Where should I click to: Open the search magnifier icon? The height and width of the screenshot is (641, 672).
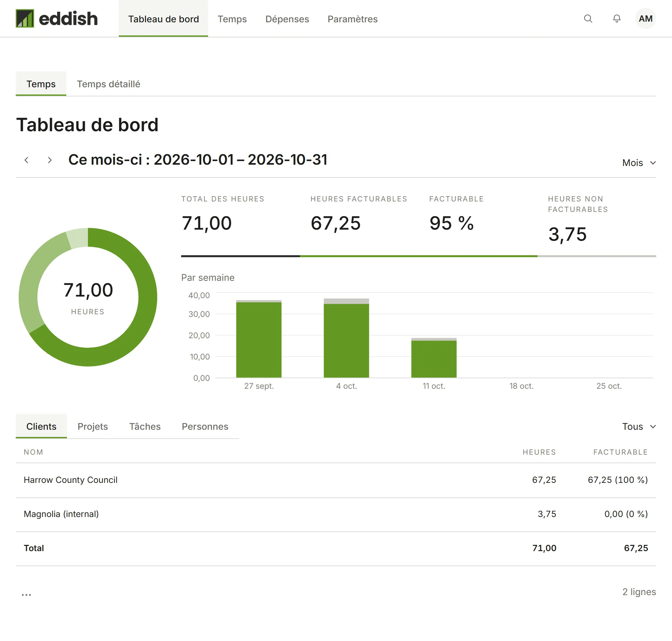click(x=588, y=18)
